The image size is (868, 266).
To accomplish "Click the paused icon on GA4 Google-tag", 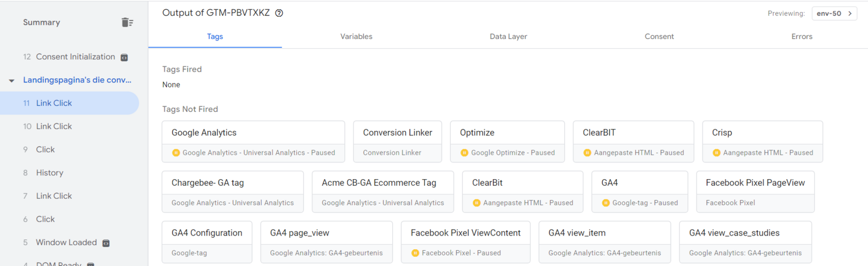I will tap(605, 202).
